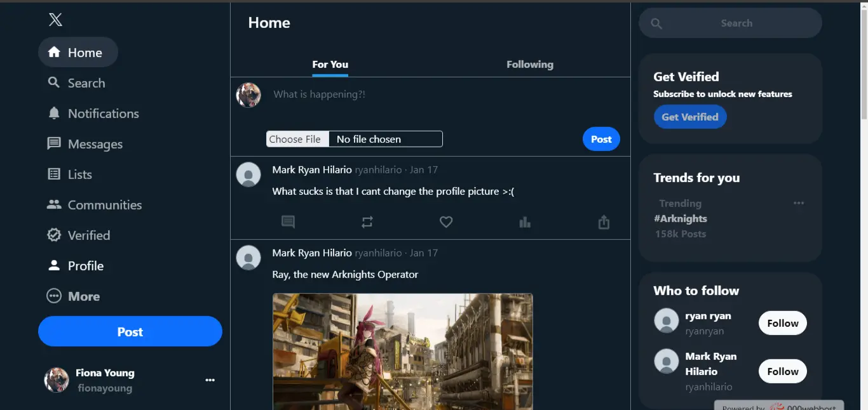Screen dimensions: 868x410
Task: Click the 'What is happening?!' text field
Action: (x=413, y=95)
